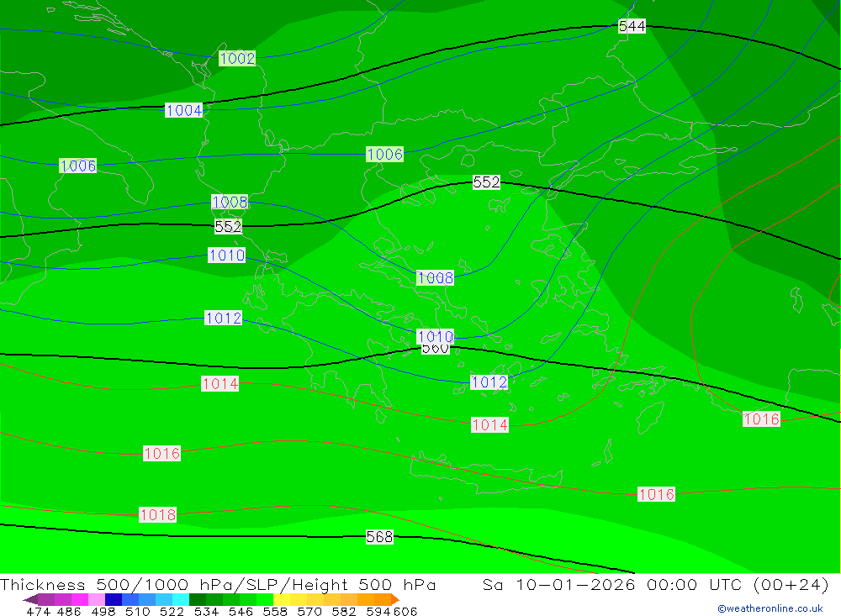
Task: Select the 544 height contour label
Action: coord(632,26)
